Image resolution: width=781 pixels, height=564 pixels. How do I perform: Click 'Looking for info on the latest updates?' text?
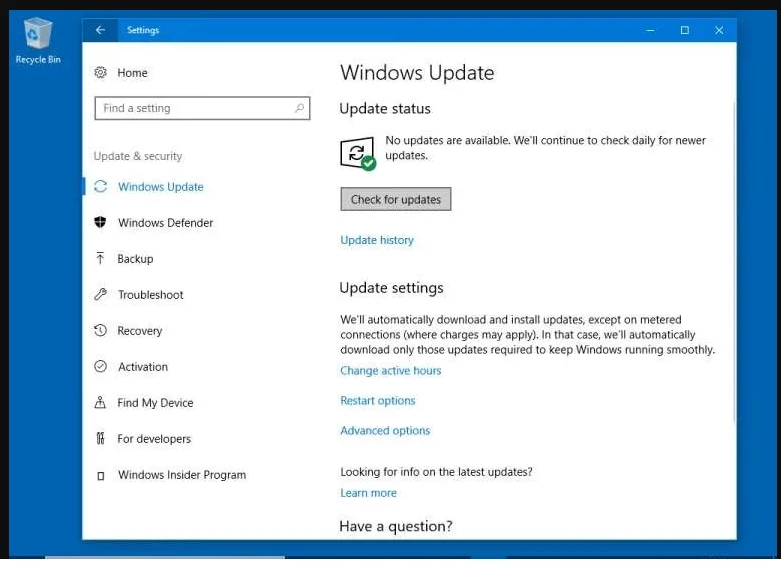coord(436,471)
